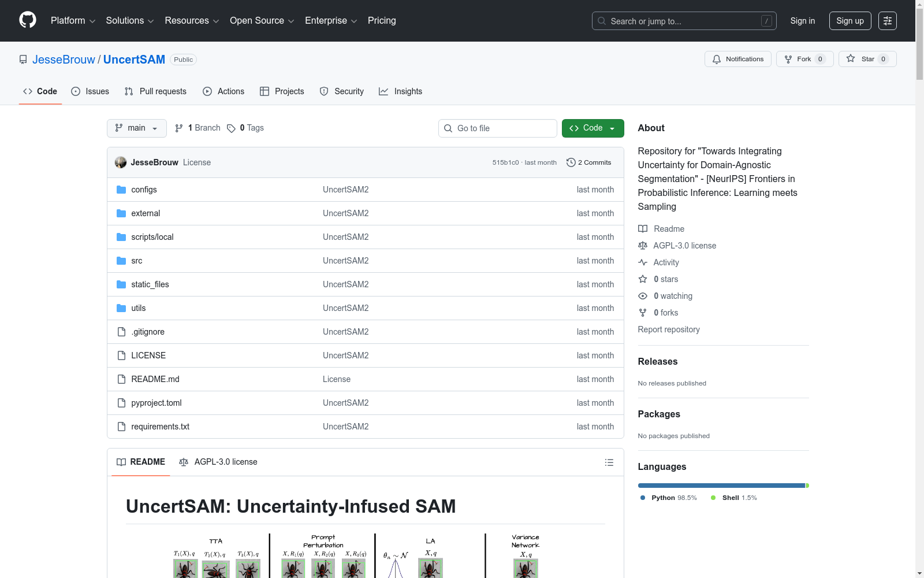Open the Actions tab

[223, 91]
